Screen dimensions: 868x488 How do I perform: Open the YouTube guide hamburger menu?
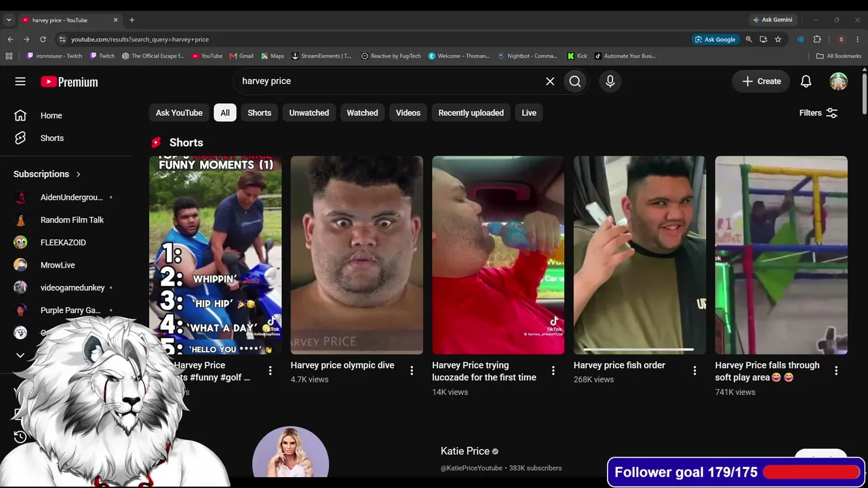pyautogui.click(x=20, y=81)
